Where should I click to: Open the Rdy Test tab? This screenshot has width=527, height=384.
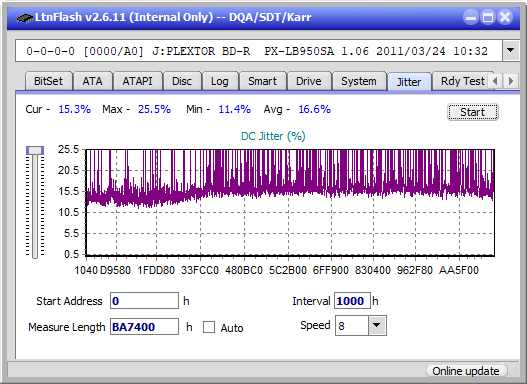coord(462,81)
